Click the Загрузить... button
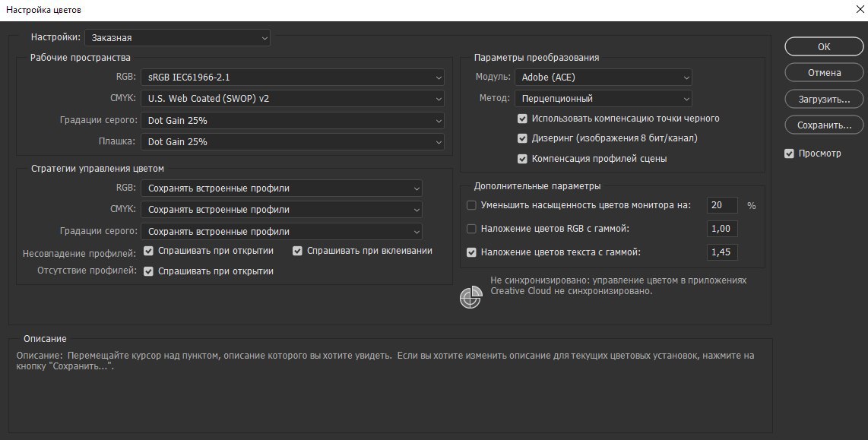 point(824,99)
